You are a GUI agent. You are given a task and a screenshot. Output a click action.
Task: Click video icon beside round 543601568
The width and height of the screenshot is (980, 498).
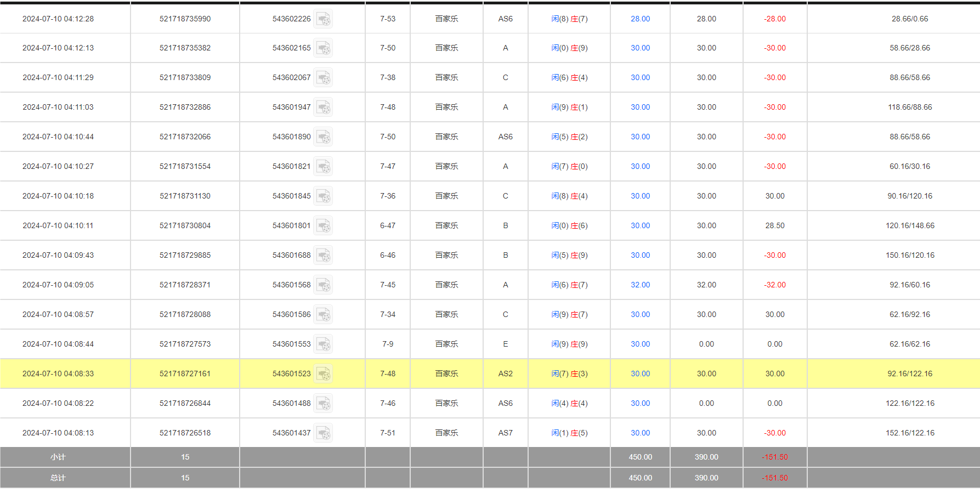323,286
